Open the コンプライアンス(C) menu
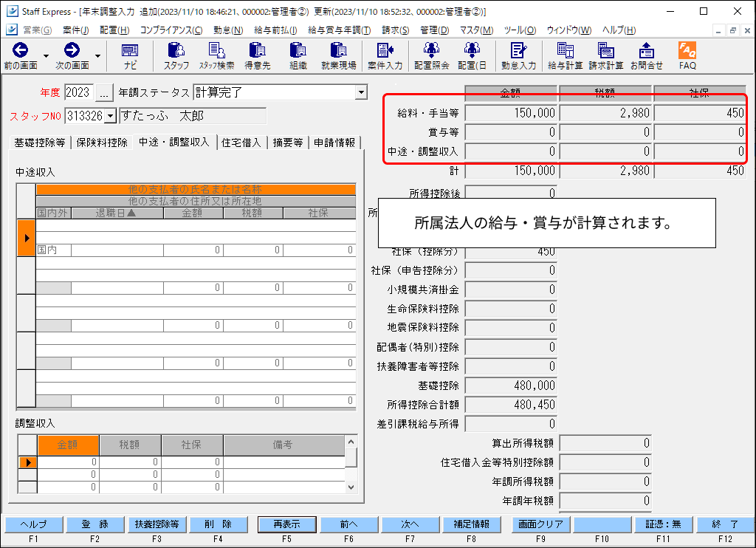756x548 pixels. pos(171,30)
